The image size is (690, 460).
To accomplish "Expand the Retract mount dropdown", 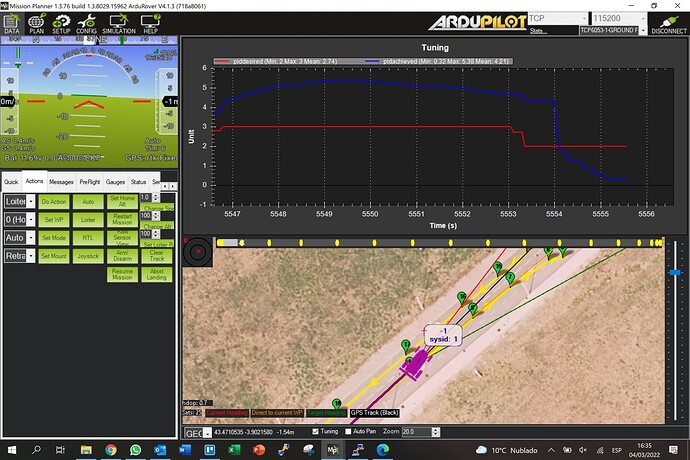I will click(x=31, y=256).
